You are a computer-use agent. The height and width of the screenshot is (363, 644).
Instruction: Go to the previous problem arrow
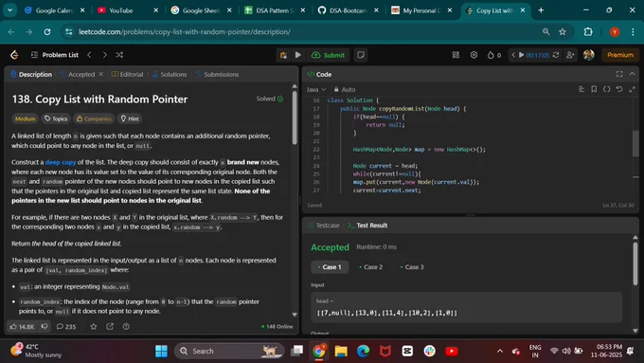click(x=89, y=55)
